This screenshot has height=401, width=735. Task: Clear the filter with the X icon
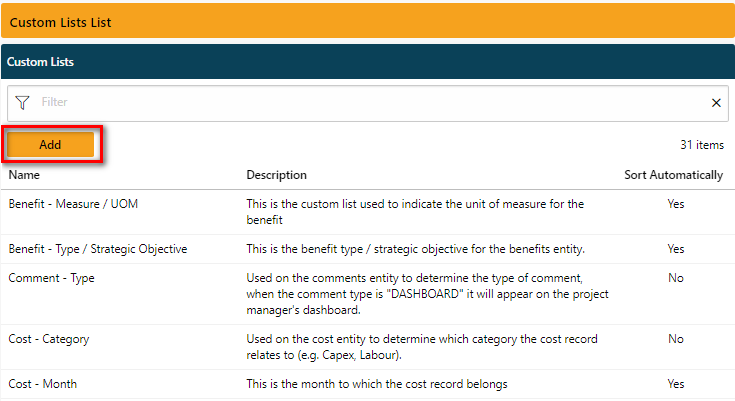[716, 103]
